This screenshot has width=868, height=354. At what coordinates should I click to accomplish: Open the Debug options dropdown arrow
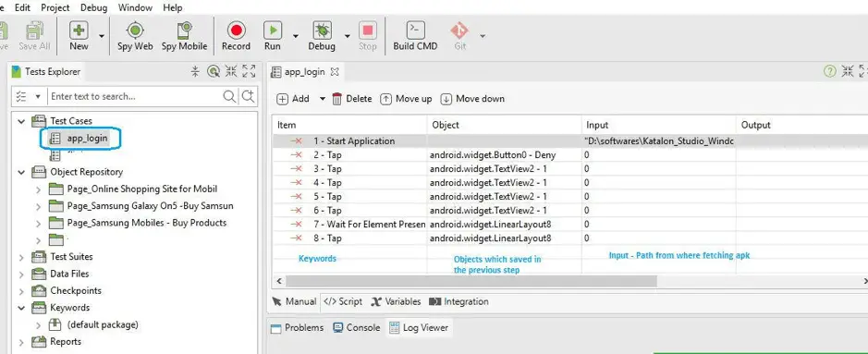click(x=347, y=36)
